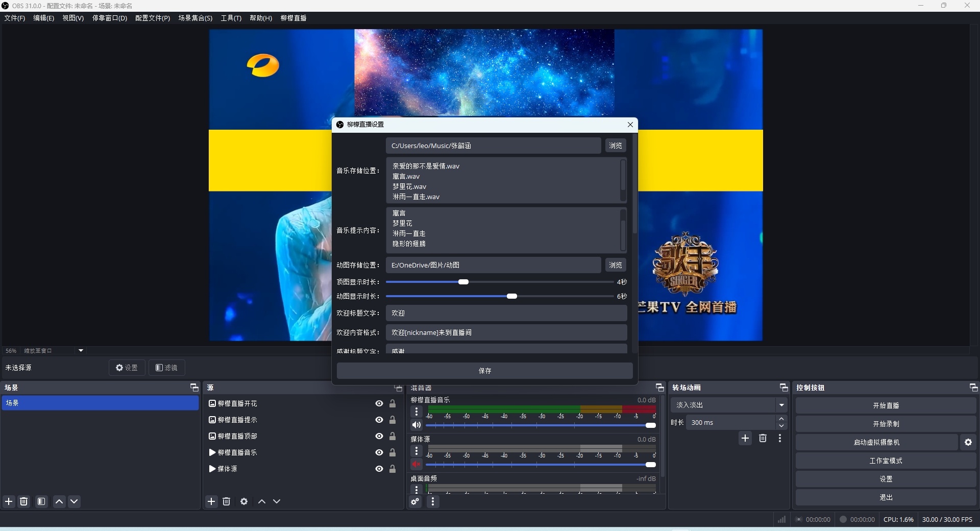Image resolution: width=980 pixels, height=531 pixels.
Task: Open the 柳檬直播 menu
Action: pos(293,18)
